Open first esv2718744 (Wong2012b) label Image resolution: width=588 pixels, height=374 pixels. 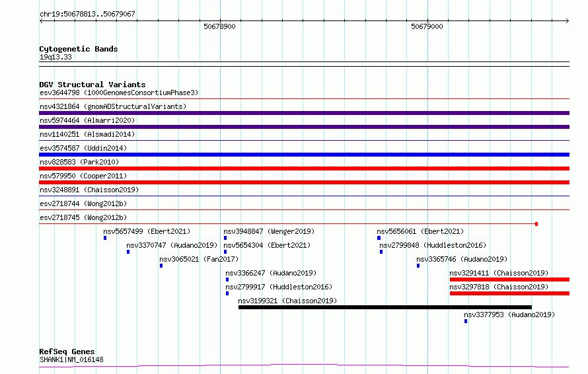(x=83, y=204)
